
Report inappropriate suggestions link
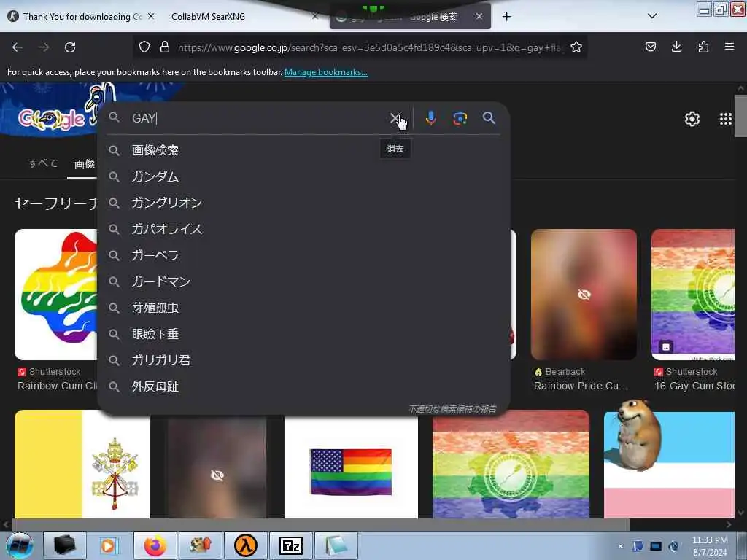pyautogui.click(x=452, y=408)
